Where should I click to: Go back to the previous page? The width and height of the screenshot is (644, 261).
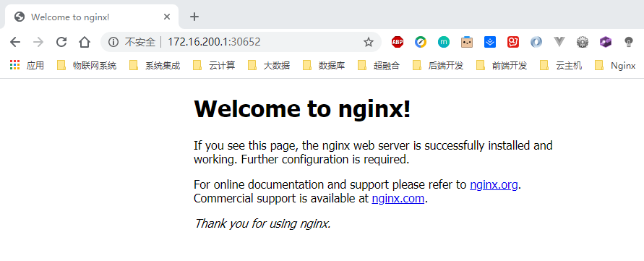pos(15,42)
